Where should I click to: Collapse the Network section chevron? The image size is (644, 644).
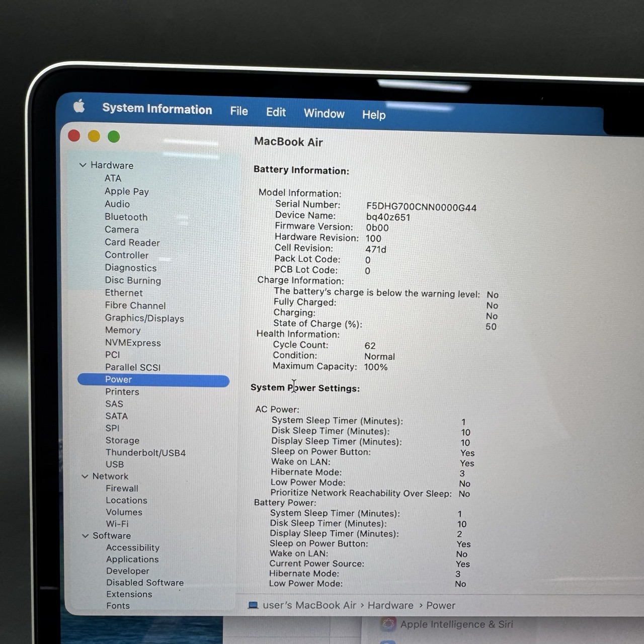click(85, 476)
